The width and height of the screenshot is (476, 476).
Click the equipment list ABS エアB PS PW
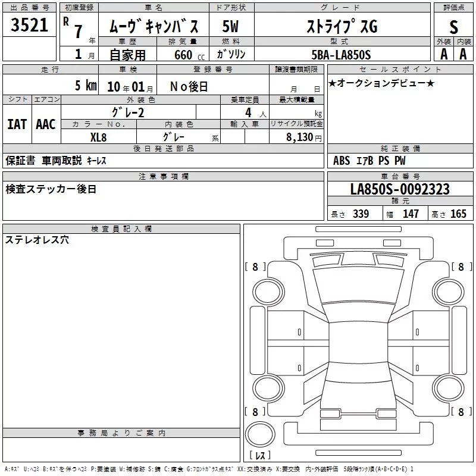[x=369, y=161]
